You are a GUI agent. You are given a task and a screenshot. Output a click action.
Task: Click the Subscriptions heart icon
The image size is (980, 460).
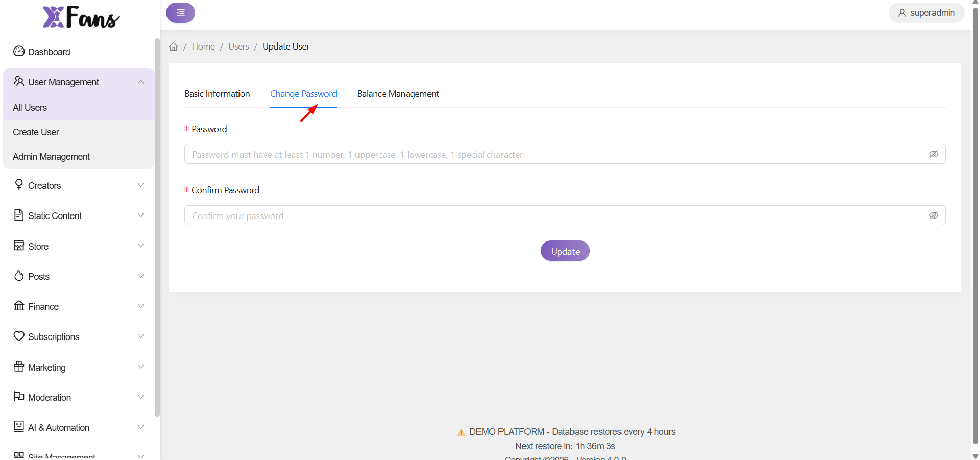19,336
